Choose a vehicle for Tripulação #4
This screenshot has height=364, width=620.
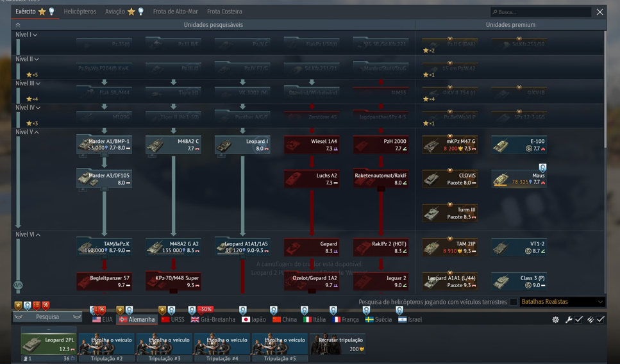[222, 344]
